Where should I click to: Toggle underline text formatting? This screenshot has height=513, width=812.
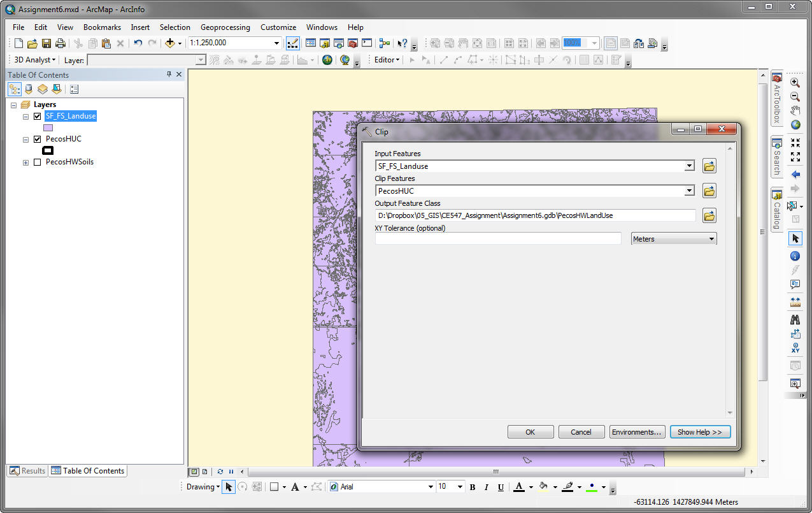[501, 487]
